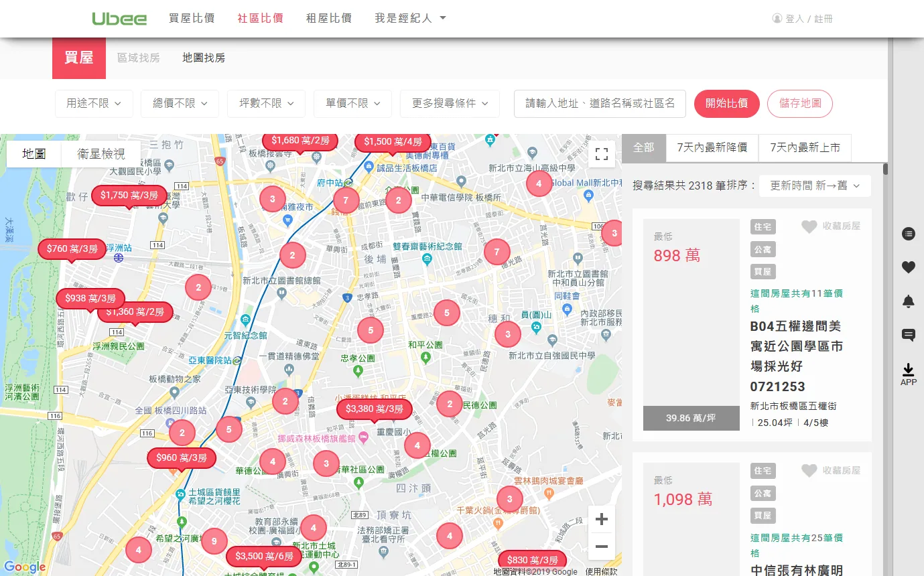Select the $1,750 萬/3房 map marker

point(129,195)
